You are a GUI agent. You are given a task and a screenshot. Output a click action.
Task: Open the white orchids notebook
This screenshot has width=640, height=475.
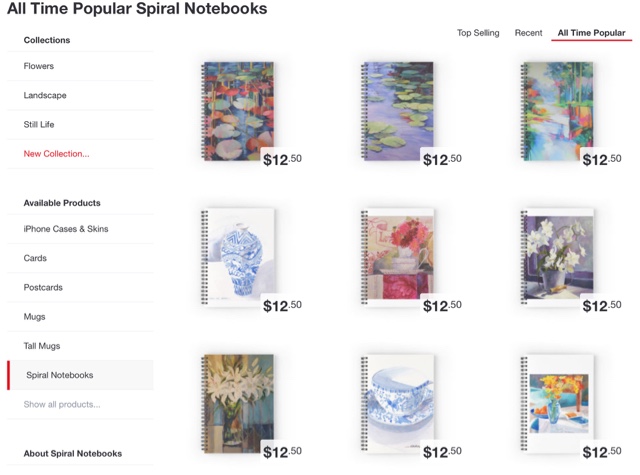click(x=558, y=257)
